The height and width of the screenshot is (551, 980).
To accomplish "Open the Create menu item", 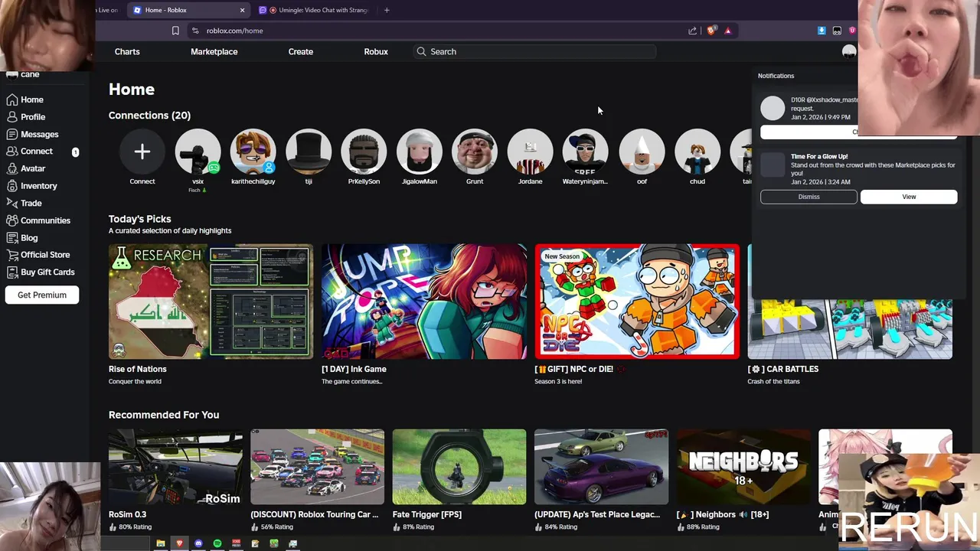I will (x=301, y=51).
